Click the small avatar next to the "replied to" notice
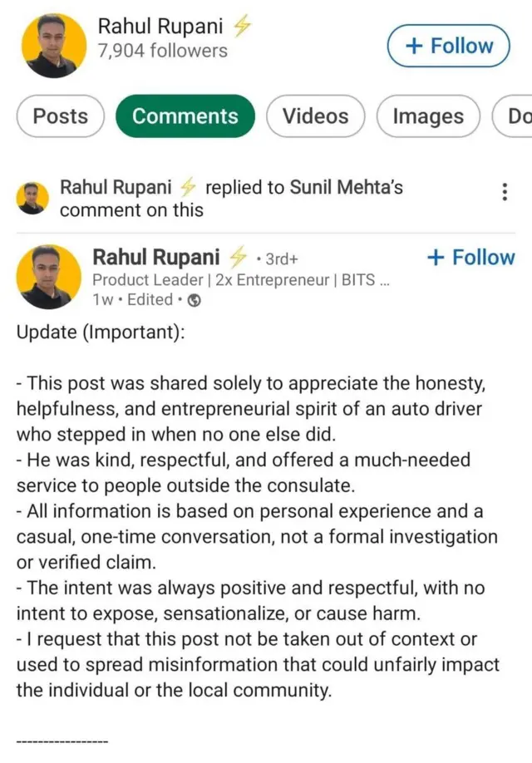 [32, 198]
